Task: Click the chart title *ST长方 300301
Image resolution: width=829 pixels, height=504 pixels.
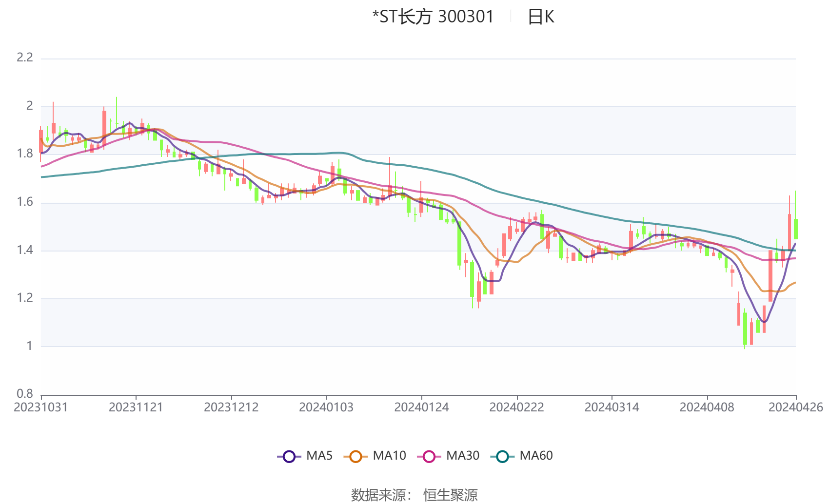Action: [433, 17]
